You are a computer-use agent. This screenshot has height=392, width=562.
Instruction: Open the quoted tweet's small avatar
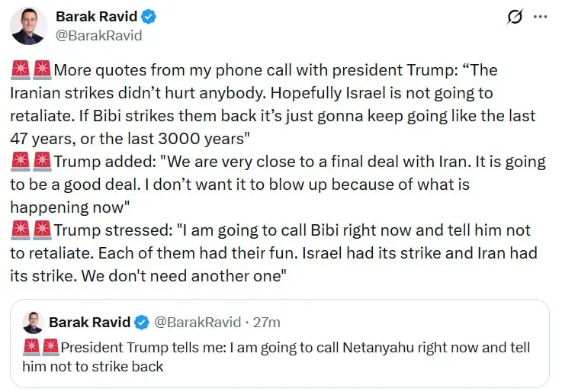pyautogui.click(x=33, y=323)
